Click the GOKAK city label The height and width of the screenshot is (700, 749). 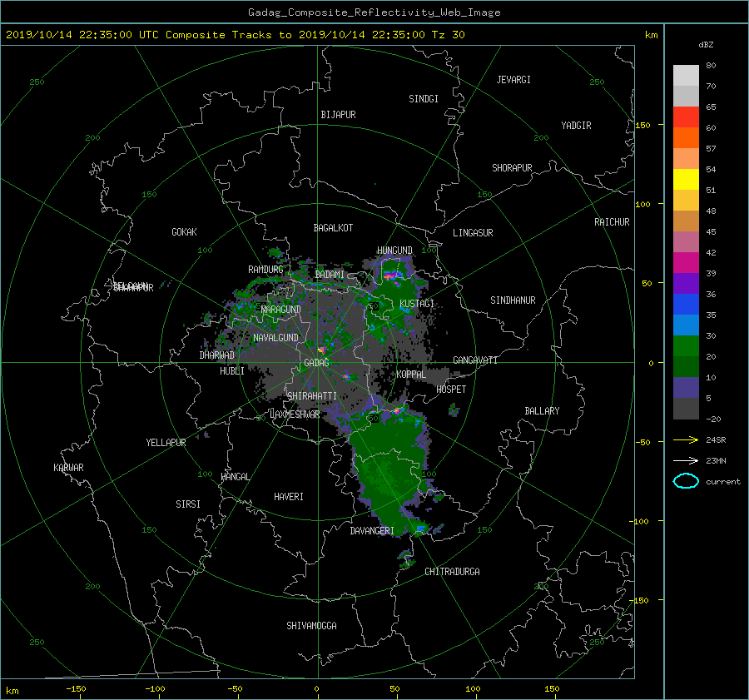(x=184, y=232)
